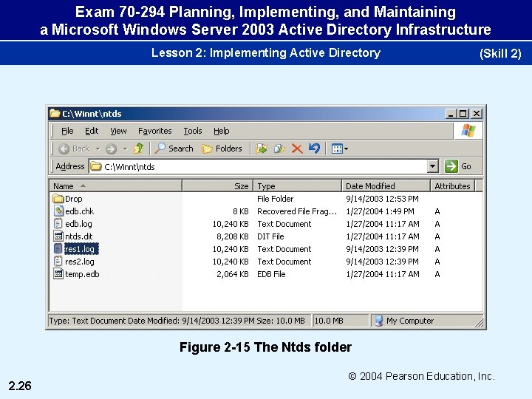Click the File Folder type cell

coord(275,199)
